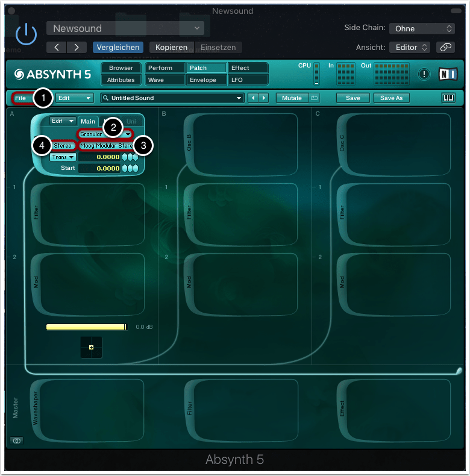Switch to the Patch tab
The image size is (470, 476).
207,68
